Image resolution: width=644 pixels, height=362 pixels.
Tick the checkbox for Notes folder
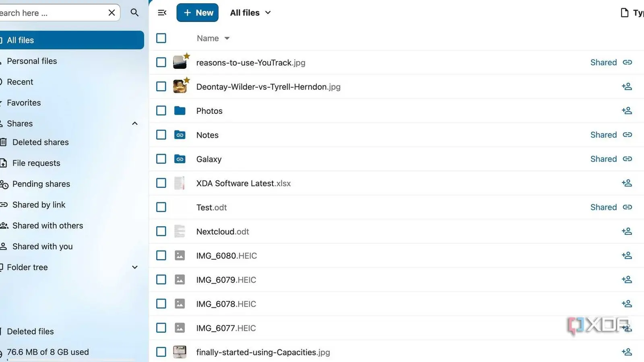[x=161, y=135]
